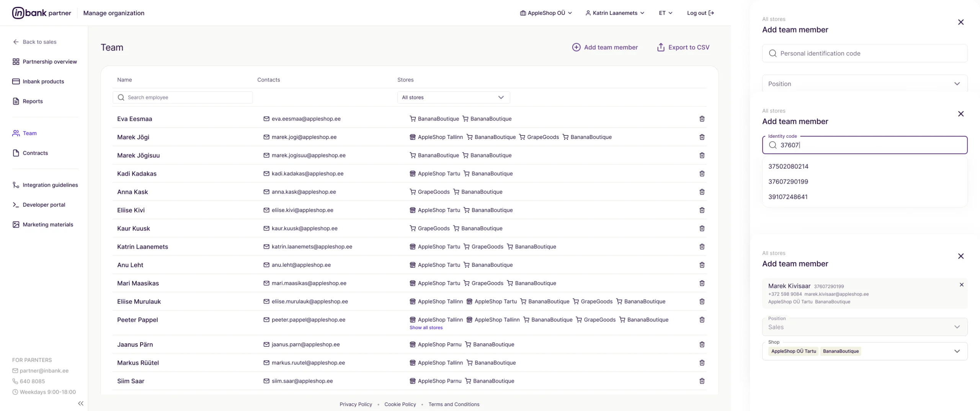Close the middle Add team member panel
The image size is (980, 411).
(960, 114)
